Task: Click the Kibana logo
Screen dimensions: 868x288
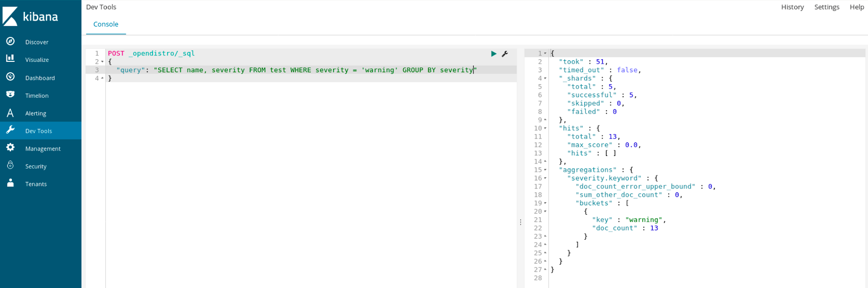Action: pos(30,16)
